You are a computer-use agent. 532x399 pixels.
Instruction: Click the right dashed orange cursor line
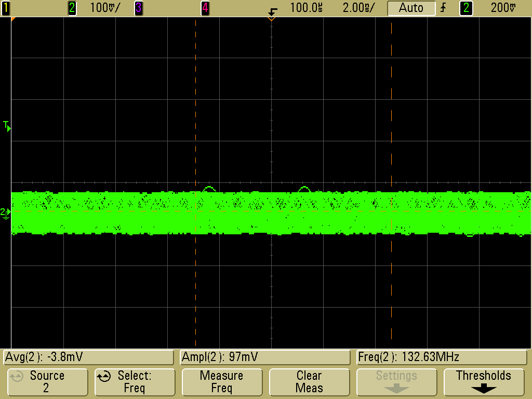(x=392, y=182)
